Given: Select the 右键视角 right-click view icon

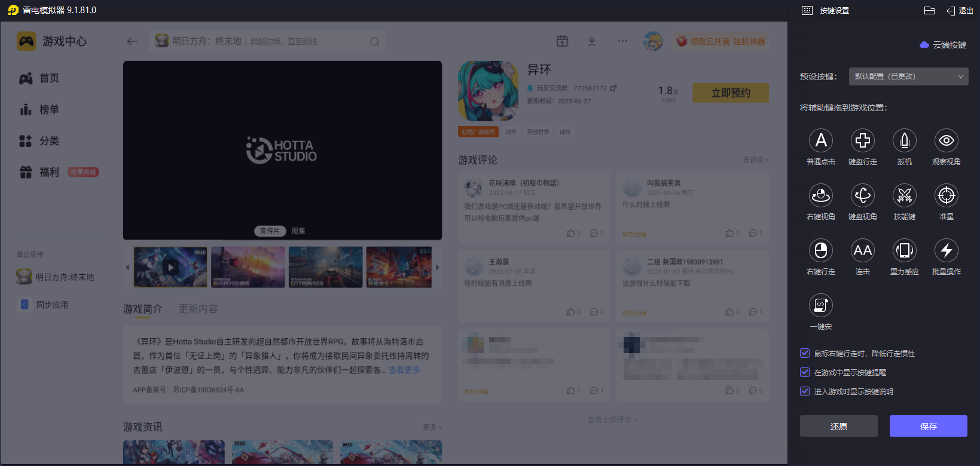Looking at the screenshot, I should click(x=821, y=195).
